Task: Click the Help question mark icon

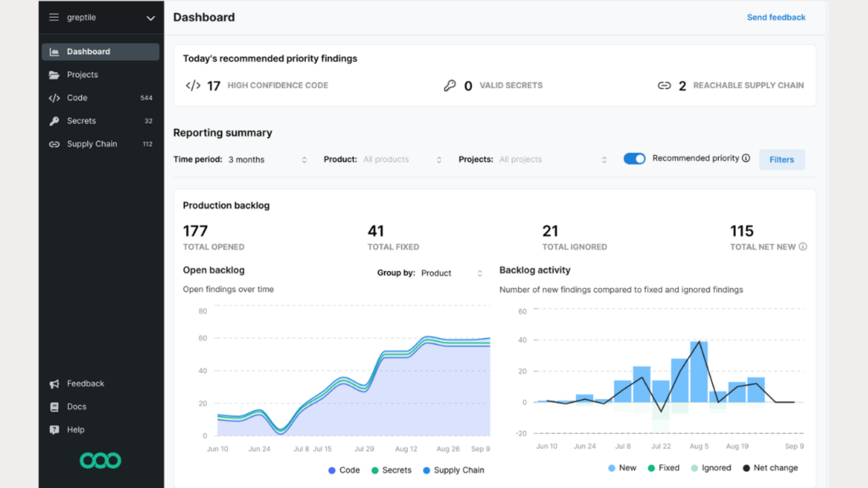Action: [x=54, y=430]
